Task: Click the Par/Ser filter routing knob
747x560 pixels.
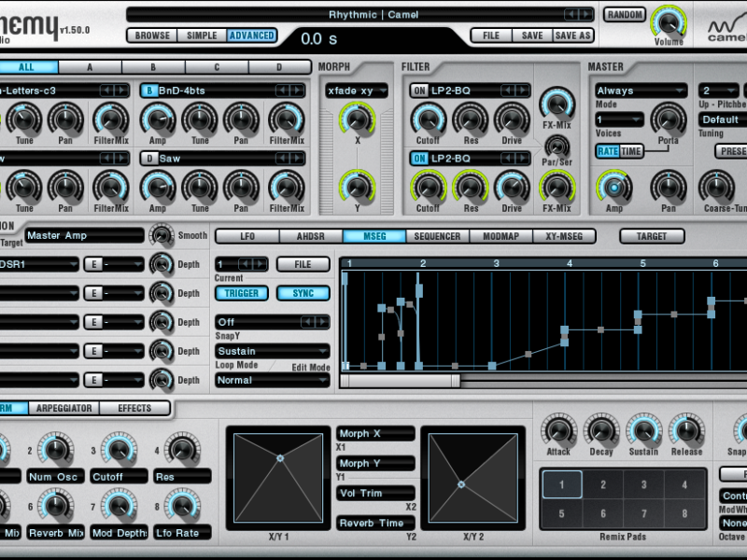Action: tap(557, 146)
